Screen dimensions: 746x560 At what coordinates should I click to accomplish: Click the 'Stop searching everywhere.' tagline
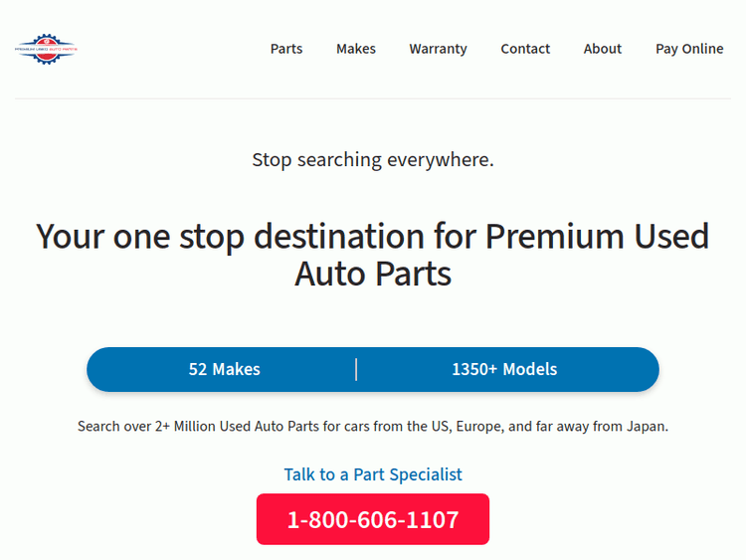point(373,159)
